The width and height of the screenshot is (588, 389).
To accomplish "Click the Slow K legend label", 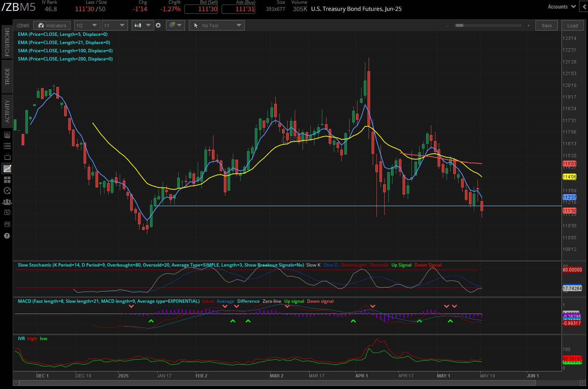I will click(x=313, y=265).
